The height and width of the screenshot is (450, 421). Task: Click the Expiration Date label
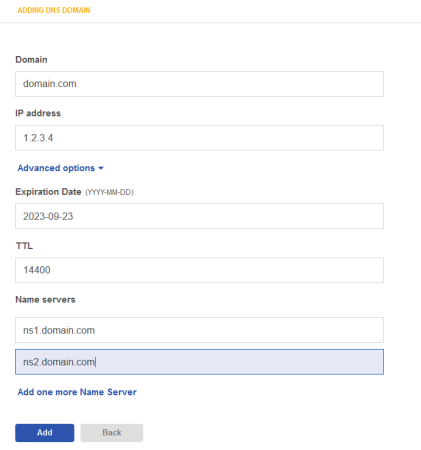pos(48,192)
